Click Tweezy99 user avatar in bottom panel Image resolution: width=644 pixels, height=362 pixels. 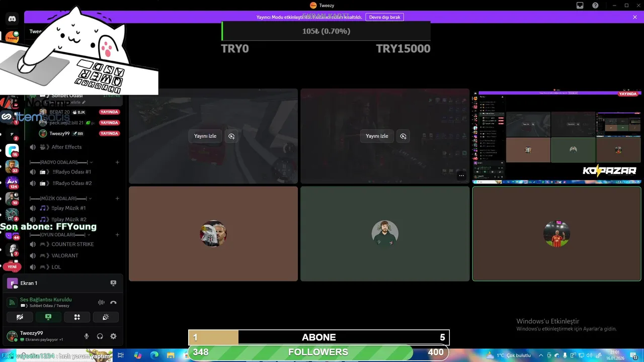click(12, 336)
